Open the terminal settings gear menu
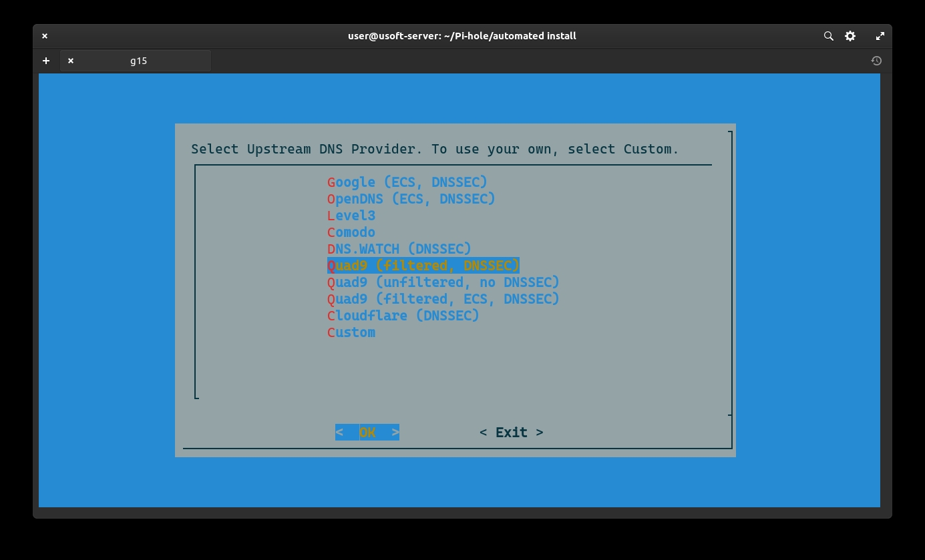 850,36
